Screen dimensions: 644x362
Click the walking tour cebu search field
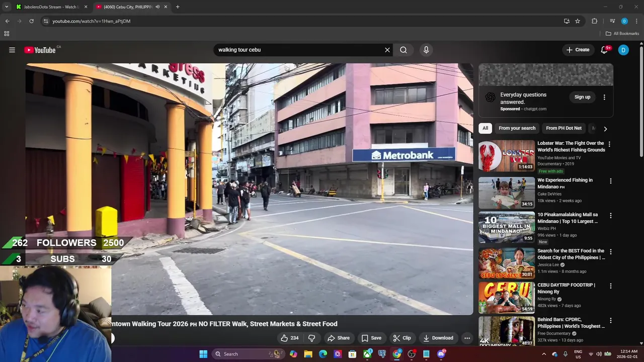[298, 50]
